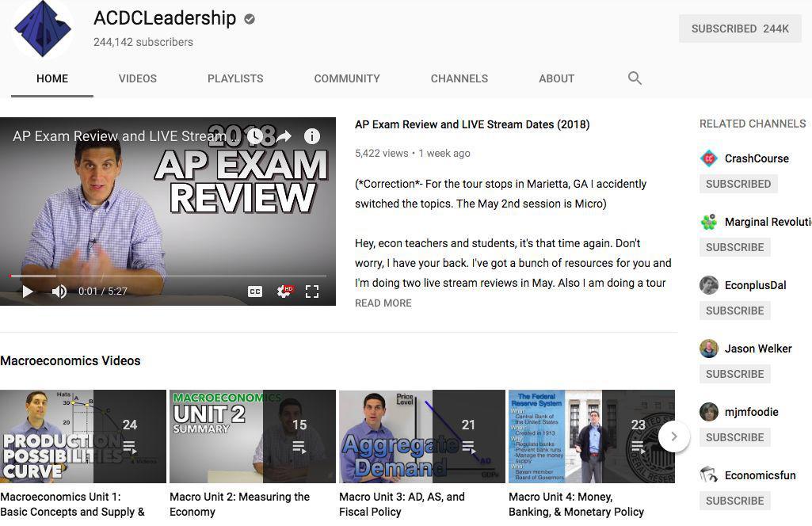812x526 pixels.
Task: Click Macroeconomics Unit 1 playlist title
Action: [x=73, y=505]
